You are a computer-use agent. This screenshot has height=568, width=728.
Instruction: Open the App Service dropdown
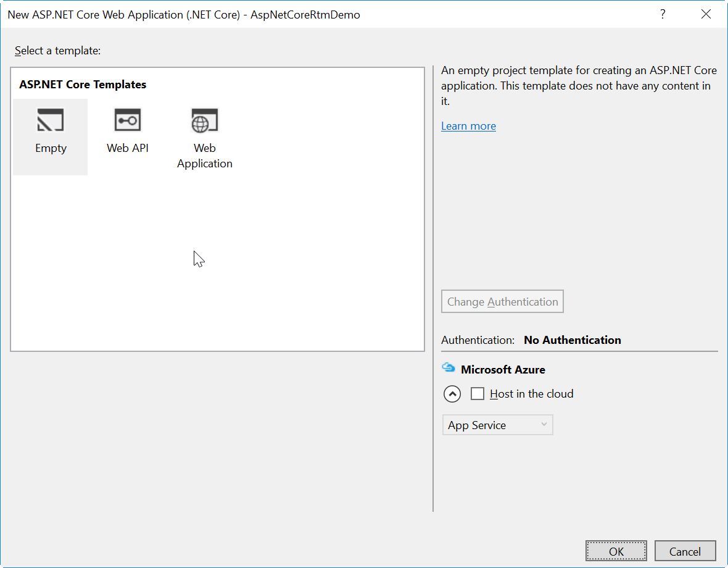[497, 425]
